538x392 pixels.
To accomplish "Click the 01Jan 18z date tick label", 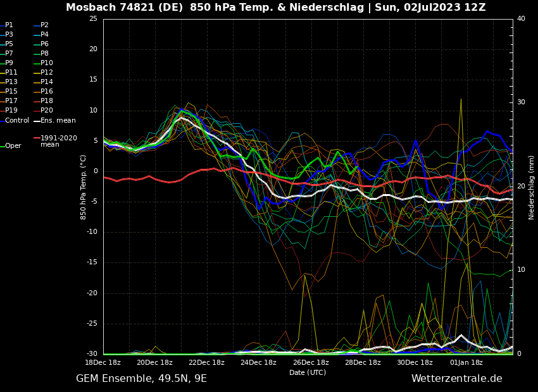I will click(466, 363).
